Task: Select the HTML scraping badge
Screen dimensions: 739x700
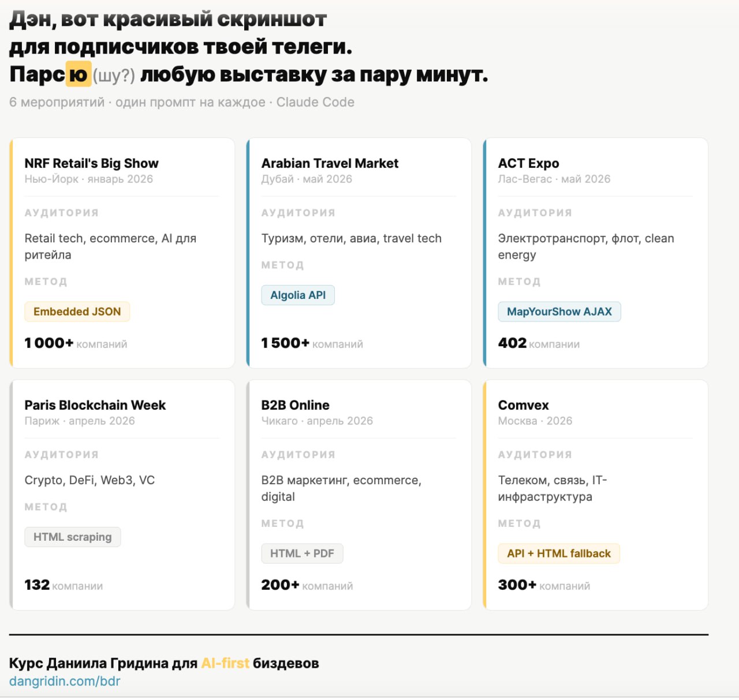Action: click(x=72, y=537)
